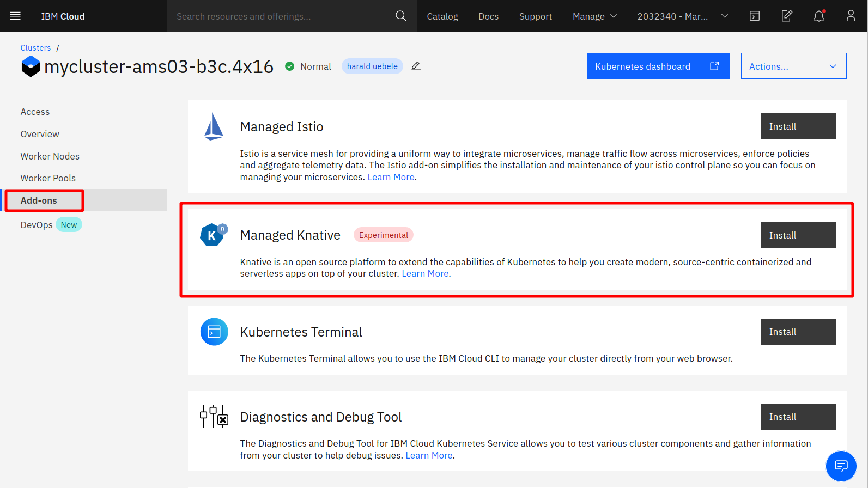868x488 pixels.
Task: Click the New badge beside DevOps
Action: [69, 225]
